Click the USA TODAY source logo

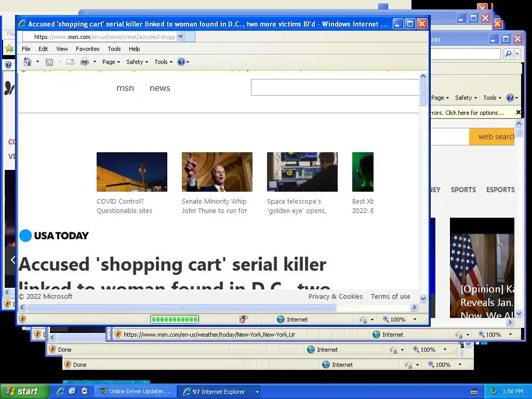pos(54,235)
